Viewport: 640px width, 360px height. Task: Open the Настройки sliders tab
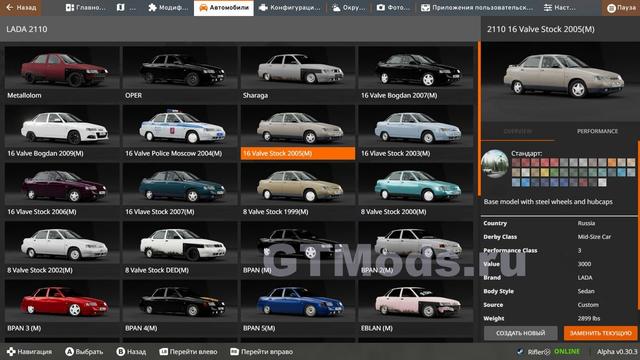[x=560, y=8]
